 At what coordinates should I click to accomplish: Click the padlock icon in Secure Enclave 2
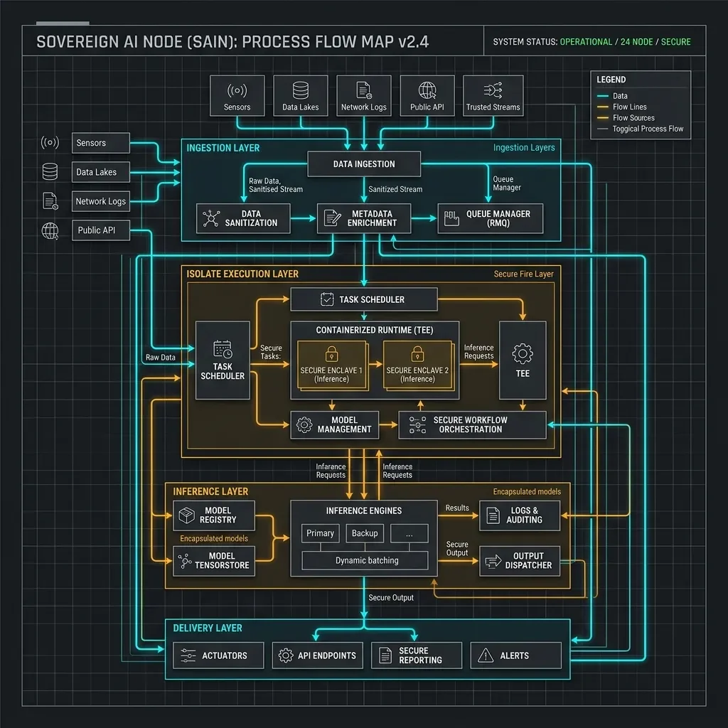[417, 354]
